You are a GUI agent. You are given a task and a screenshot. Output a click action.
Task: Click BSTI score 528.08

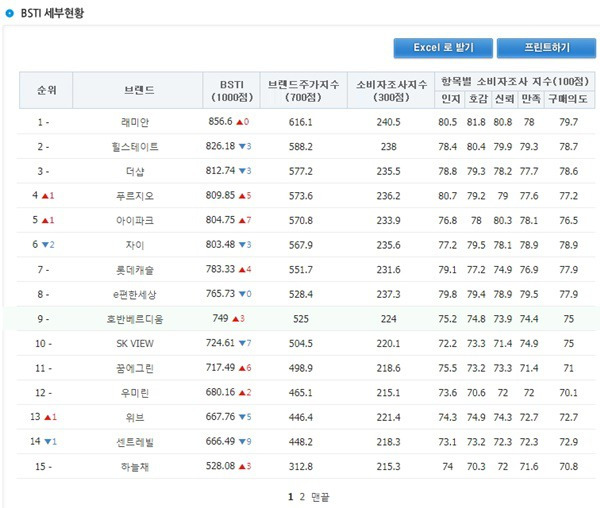click(220, 466)
